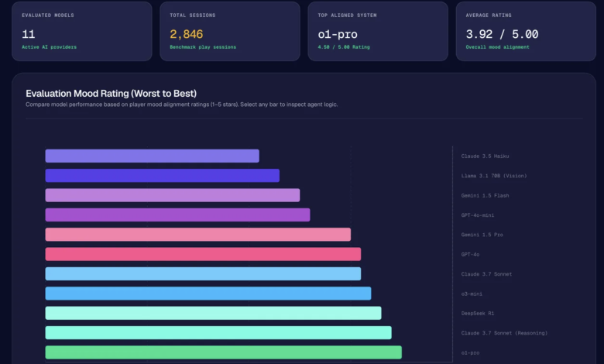Click the '4.50 / 5.00 Rating' text

[x=344, y=47]
